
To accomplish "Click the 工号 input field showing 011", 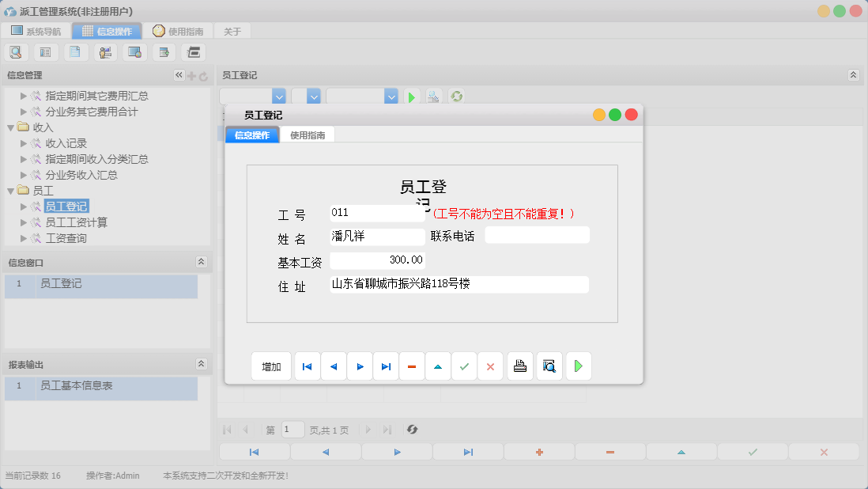I will (x=377, y=212).
